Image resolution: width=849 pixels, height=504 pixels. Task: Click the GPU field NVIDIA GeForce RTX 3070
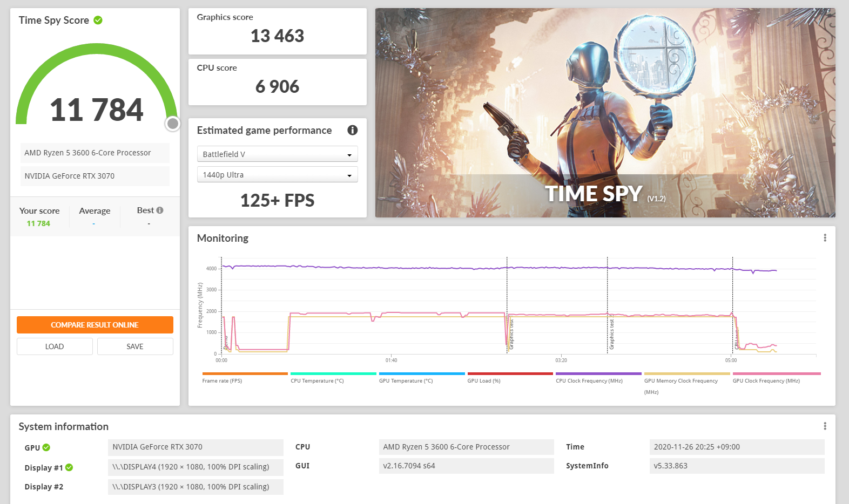tap(196, 447)
